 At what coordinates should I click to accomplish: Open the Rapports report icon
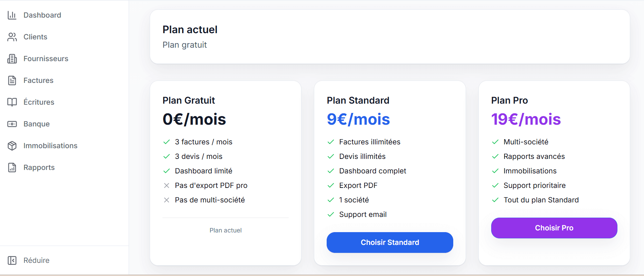[x=12, y=167]
